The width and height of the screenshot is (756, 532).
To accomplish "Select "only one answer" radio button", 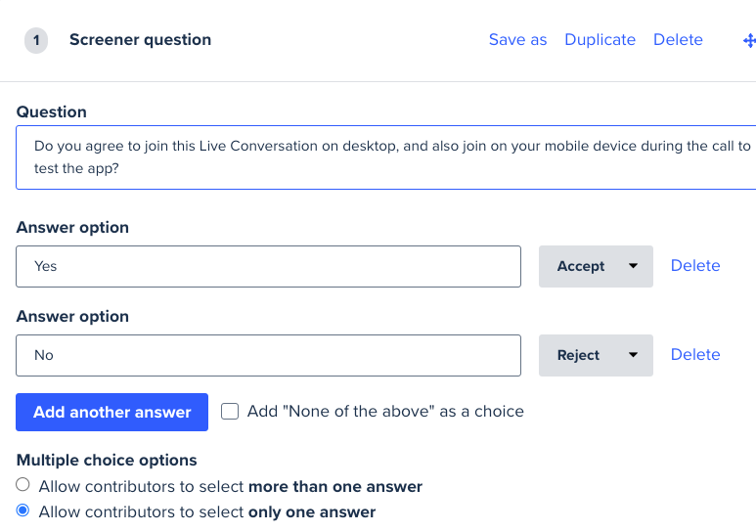I will pyautogui.click(x=22, y=510).
